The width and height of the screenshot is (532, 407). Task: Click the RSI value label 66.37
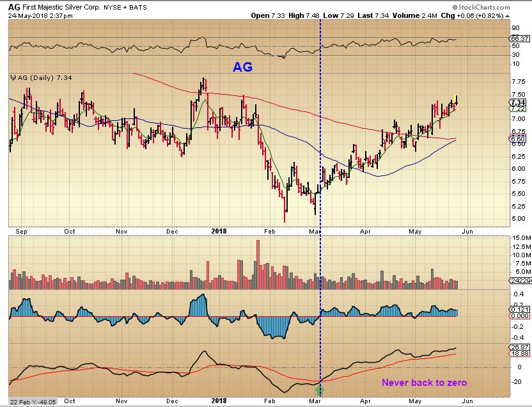[x=519, y=38]
